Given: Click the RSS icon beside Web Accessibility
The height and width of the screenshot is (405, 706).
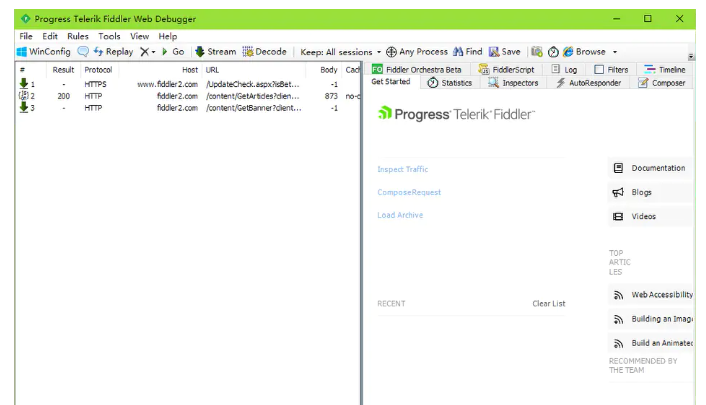Looking at the screenshot, I should click(619, 295).
